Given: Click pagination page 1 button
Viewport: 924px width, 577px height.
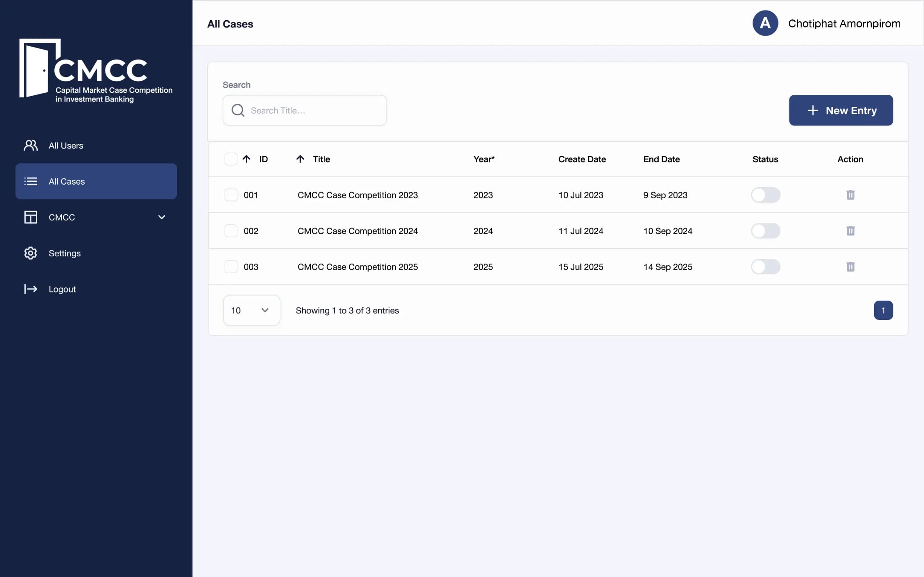Looking at the screenshot, I should pyautogui.click(x=883, y=310).
